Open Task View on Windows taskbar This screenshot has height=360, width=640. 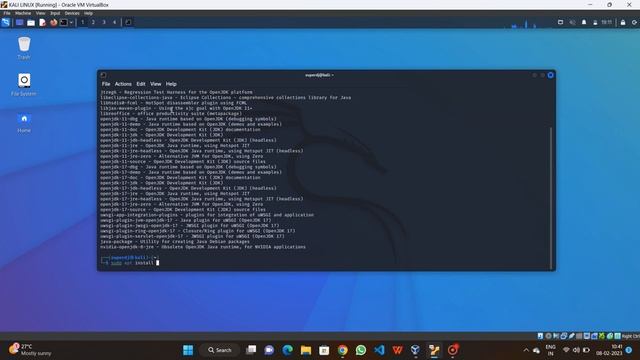(251, 350)
